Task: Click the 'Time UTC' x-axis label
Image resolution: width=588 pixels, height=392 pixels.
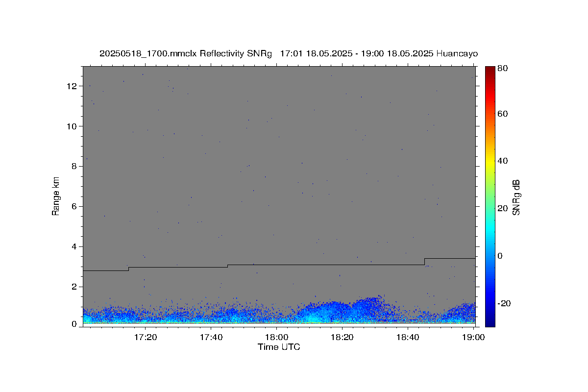Action: coord(279,347)
